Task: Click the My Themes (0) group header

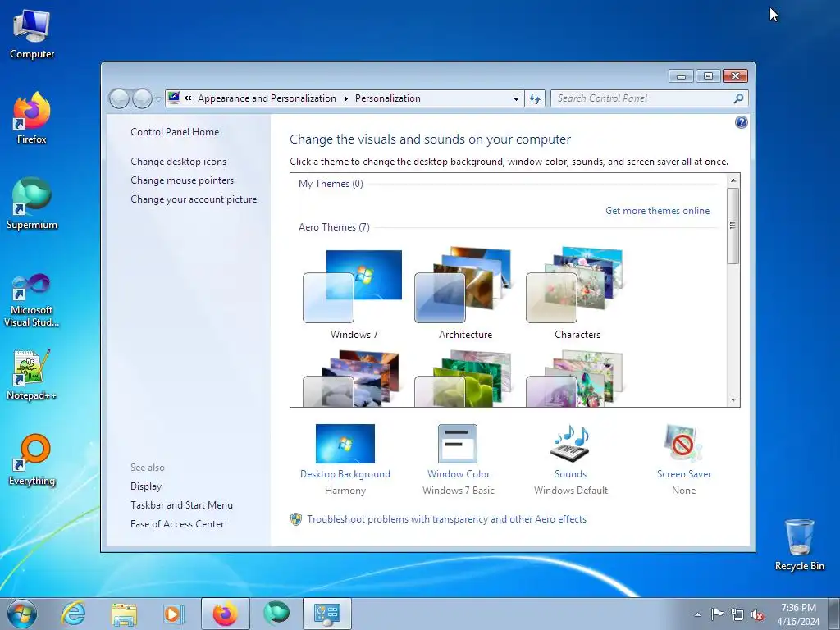Action: point(331,184)
